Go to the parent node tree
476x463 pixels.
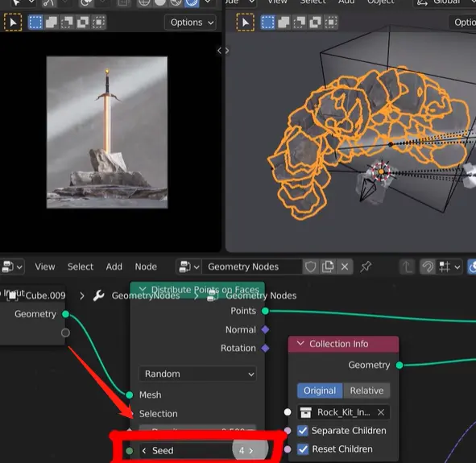tap(407, 267)
